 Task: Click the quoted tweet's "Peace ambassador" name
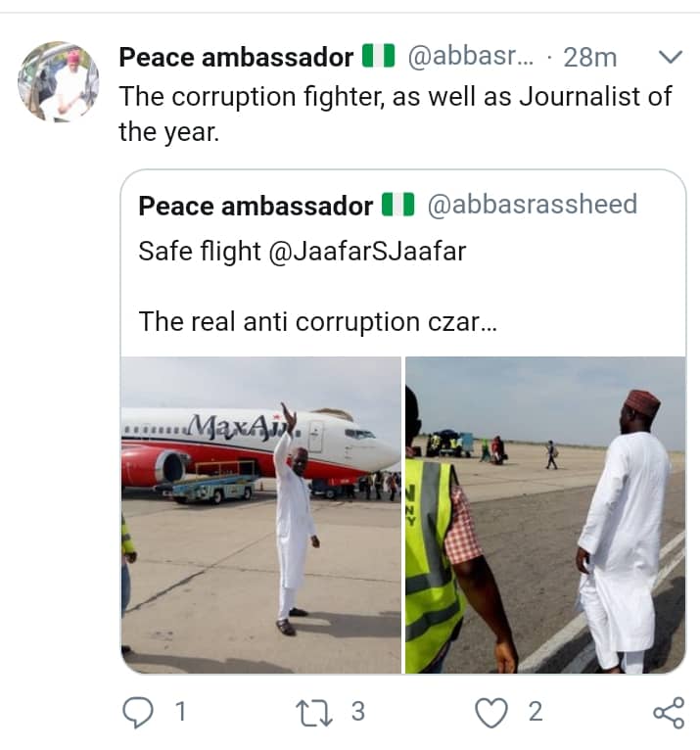(x=256, y=205)
